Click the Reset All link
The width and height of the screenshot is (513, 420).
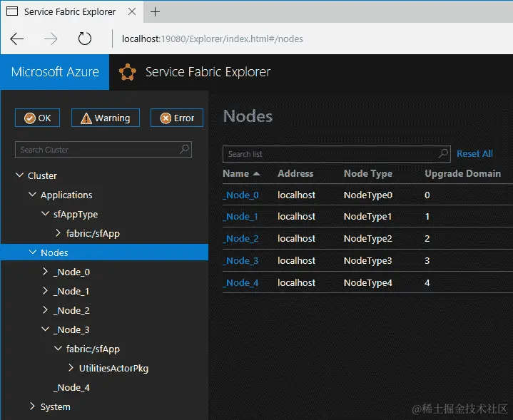click(474, 154)
